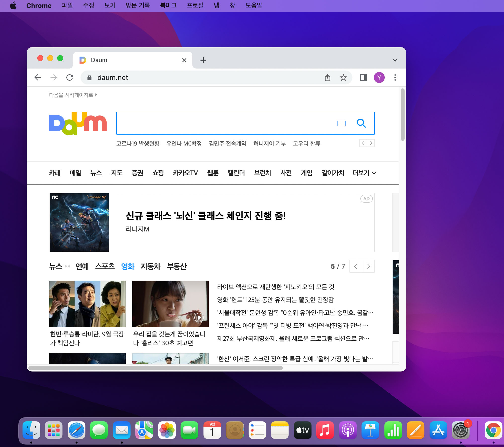This screenshot has width=504, height=447.
Task: Open Apple TV from the dock
Action: click(x=303, y=430)
